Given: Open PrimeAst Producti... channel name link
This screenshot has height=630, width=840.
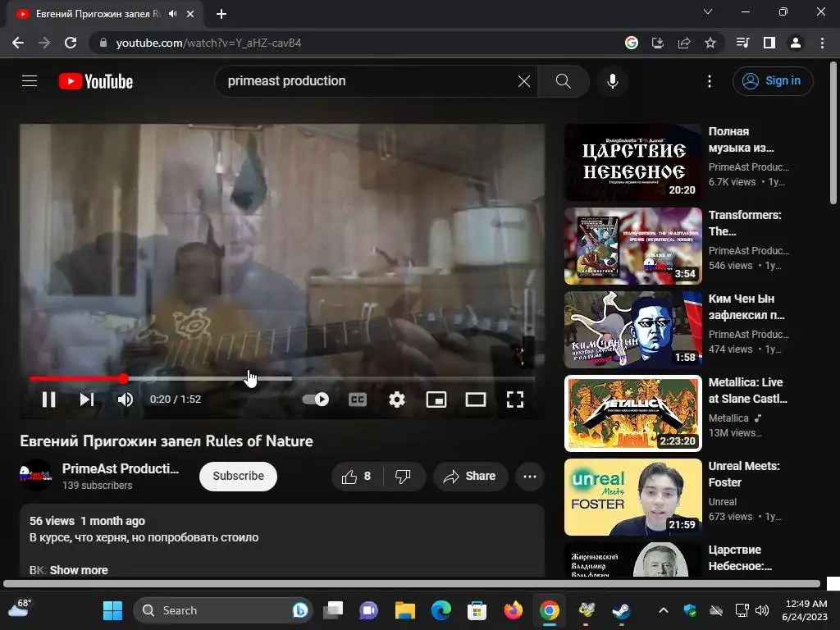Looking at the screenshot, I should (121, 468).
